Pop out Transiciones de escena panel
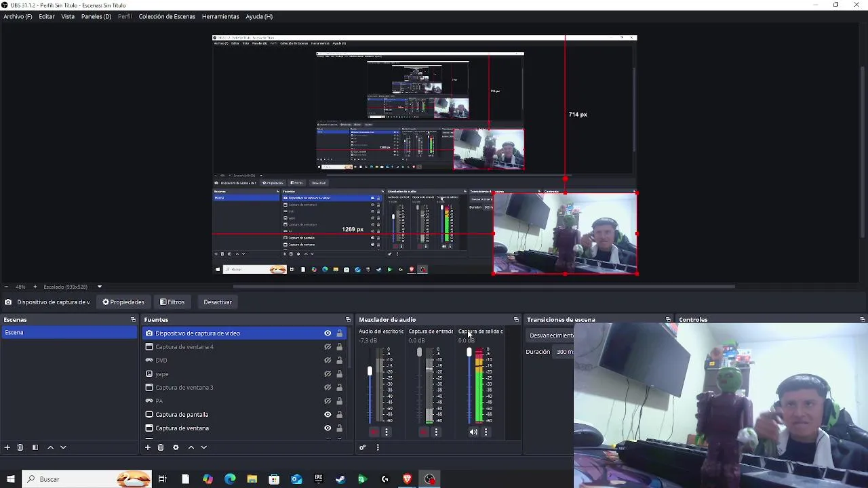The image size is (868, 488). pyautogui.click(x=668, y=320)
